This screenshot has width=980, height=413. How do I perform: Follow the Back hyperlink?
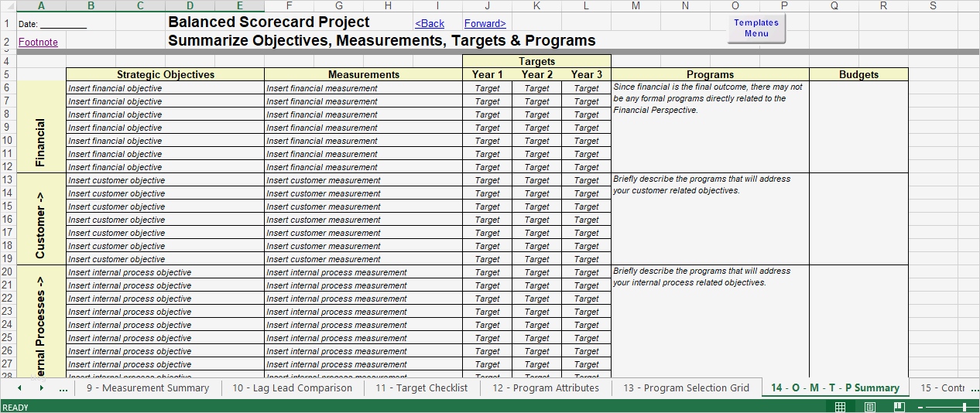point(430,24)
